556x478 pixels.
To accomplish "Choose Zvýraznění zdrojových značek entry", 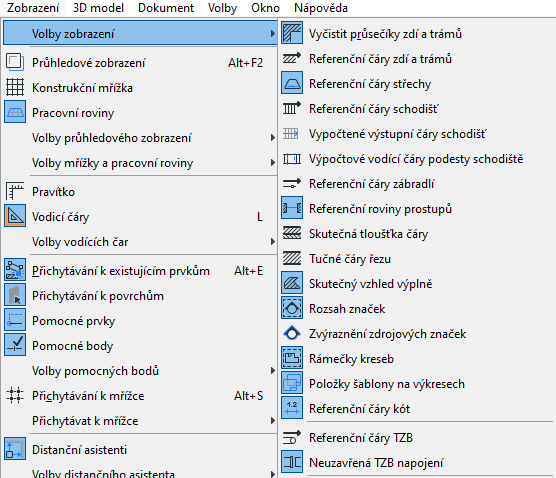I will point(417,334).
